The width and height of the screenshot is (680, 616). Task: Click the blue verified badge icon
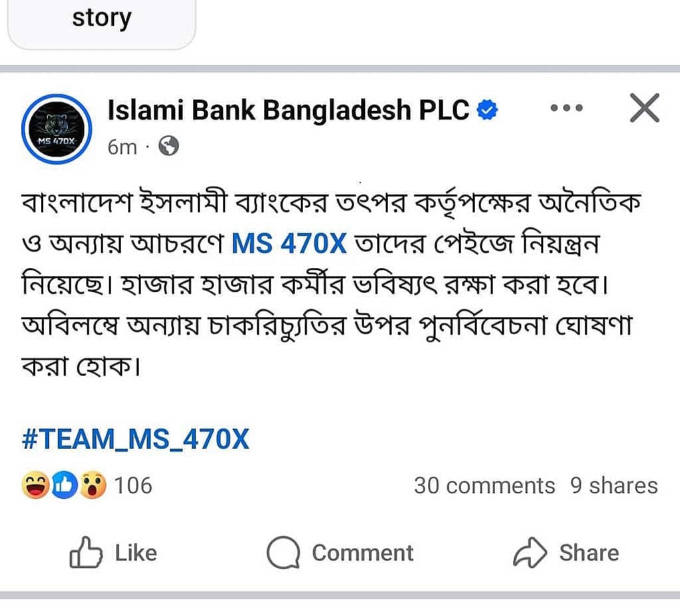[x=487, y=110]
